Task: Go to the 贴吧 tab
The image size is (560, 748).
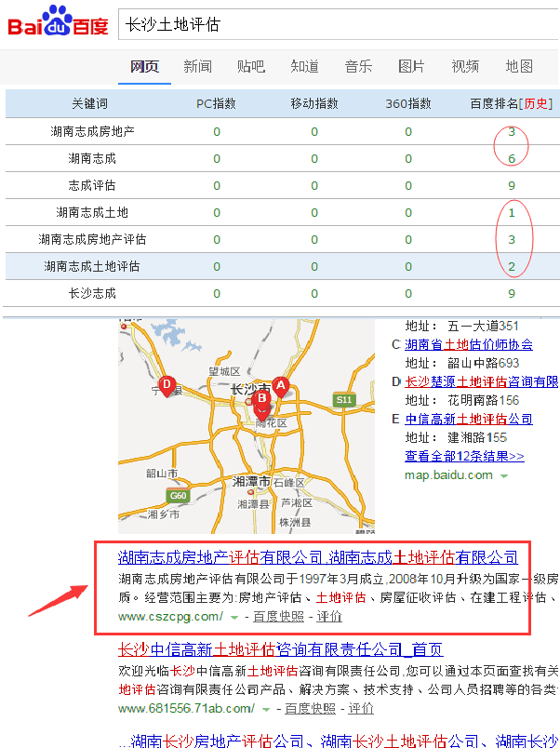Action: tap(251, 66)
